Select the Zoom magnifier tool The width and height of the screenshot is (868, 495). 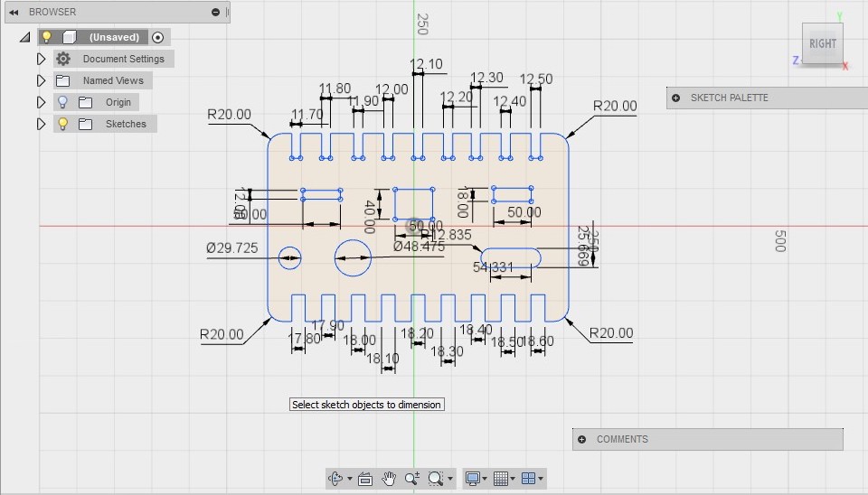412,479
